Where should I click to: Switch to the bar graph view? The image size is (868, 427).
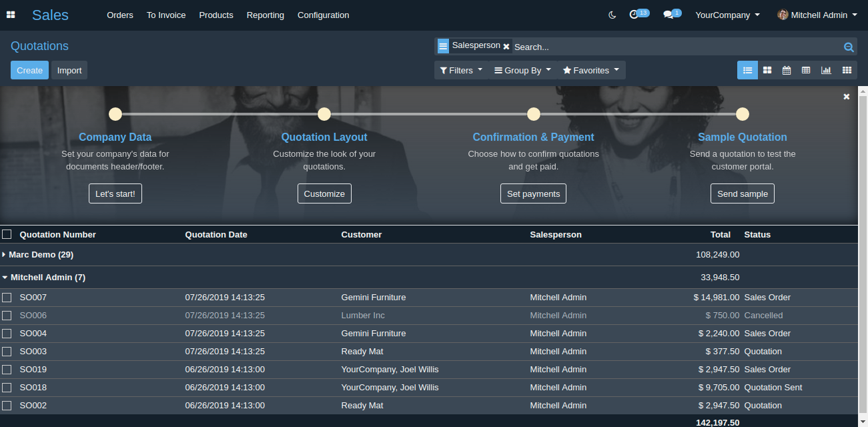point(826,70)
